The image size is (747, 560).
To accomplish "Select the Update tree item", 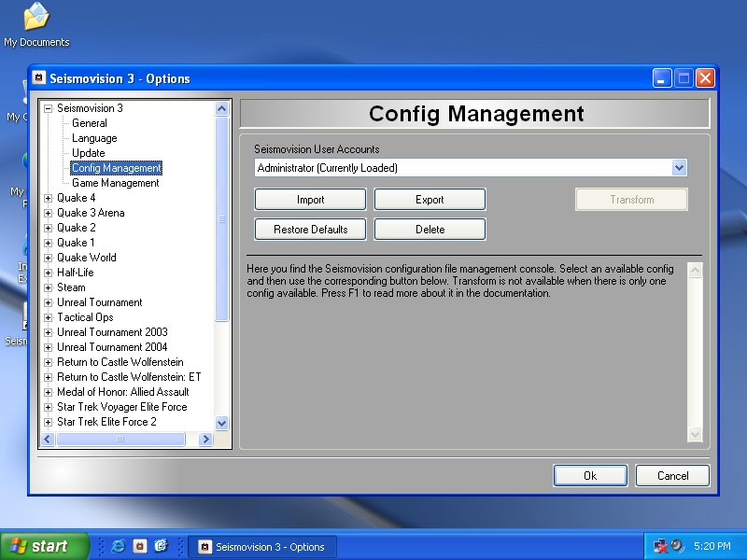I will (x=89, y=153).
